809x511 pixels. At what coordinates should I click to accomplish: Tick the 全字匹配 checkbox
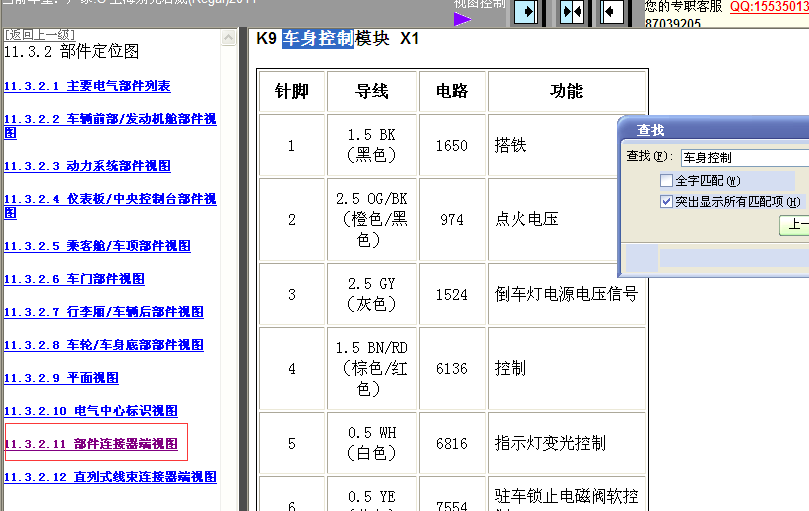tap(666, 180)
